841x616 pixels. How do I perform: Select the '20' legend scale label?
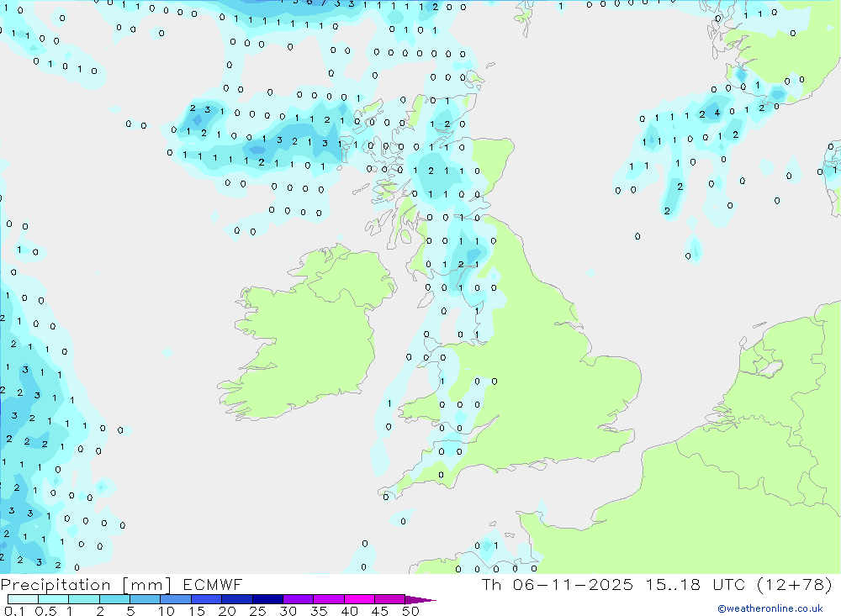coord(227,611)
